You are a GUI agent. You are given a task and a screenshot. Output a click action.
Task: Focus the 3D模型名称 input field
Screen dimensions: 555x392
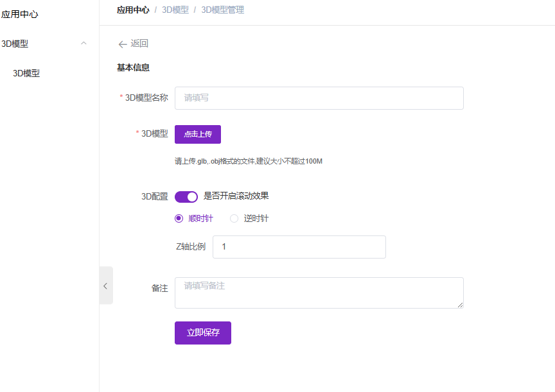(x=319, y=98)
